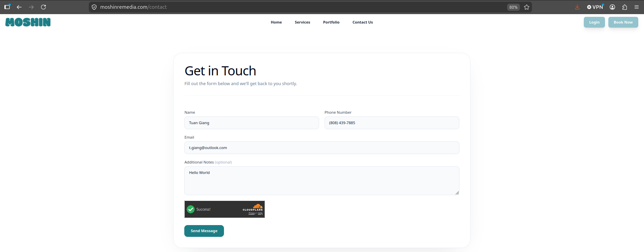Click the 80% zoom indicator
The image size is (644, 252).
click(513, 7)
